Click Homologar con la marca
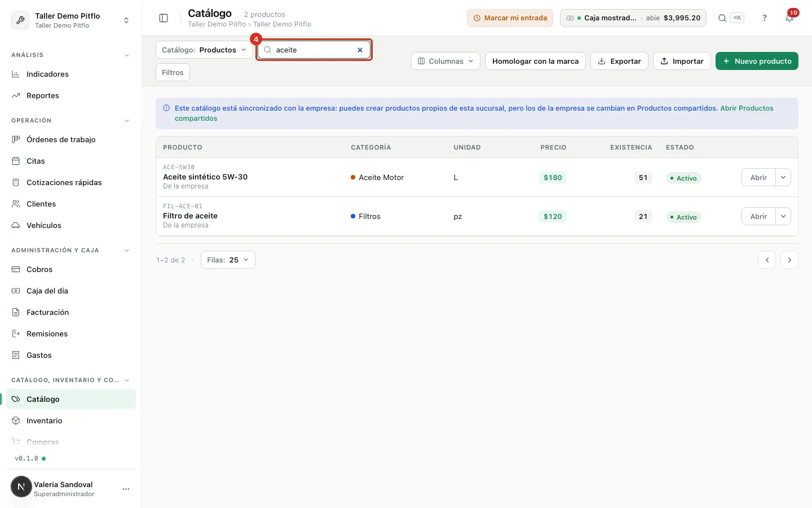 point(535,61)
